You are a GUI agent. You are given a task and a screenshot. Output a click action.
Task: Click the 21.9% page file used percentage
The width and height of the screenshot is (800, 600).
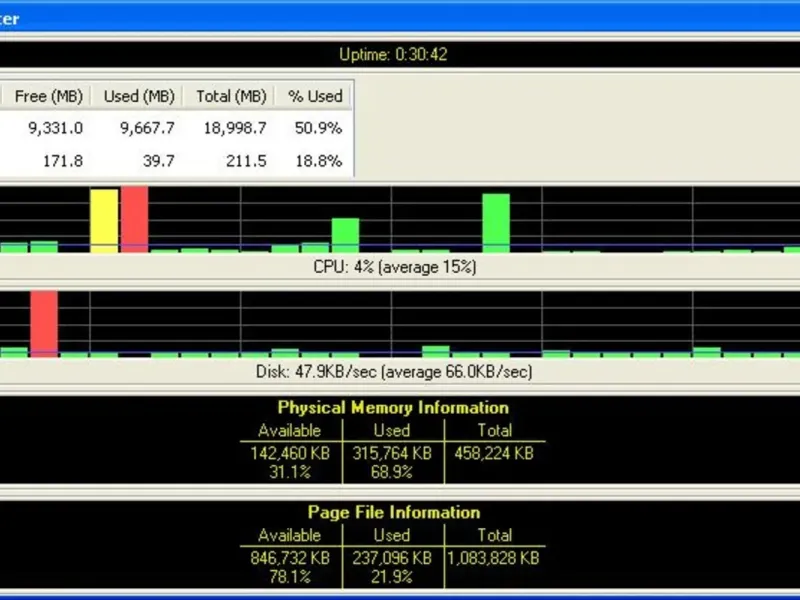click(x=392, y=577)
